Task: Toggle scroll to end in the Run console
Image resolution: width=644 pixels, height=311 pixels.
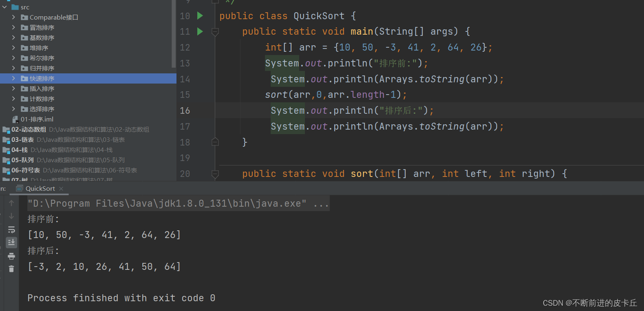Action: pyautogui.click(x=11, y=243)
